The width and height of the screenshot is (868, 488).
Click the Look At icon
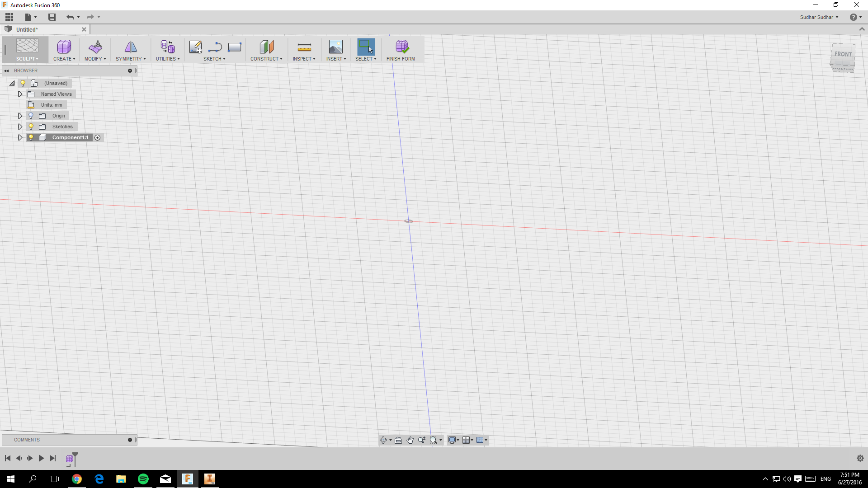[398, 440]
